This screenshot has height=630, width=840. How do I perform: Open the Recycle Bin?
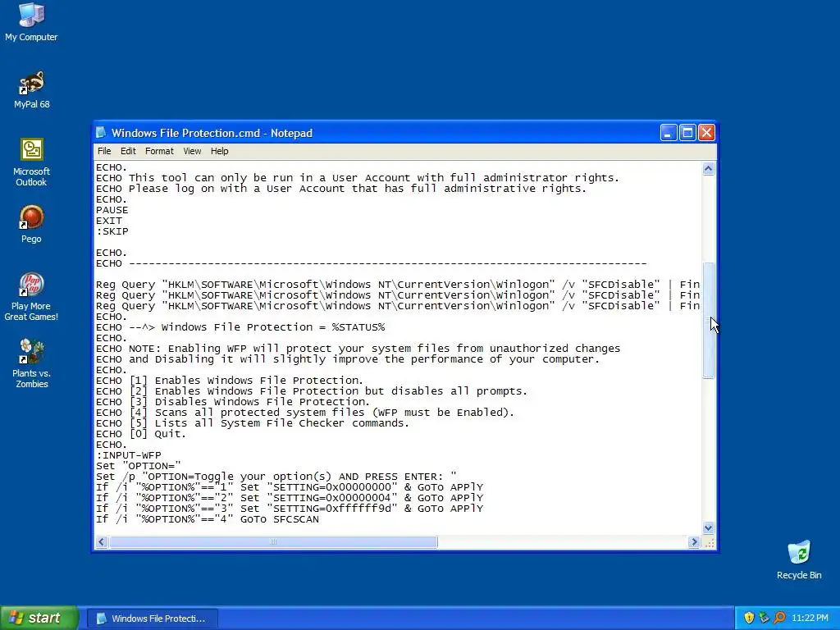point(799,559)
